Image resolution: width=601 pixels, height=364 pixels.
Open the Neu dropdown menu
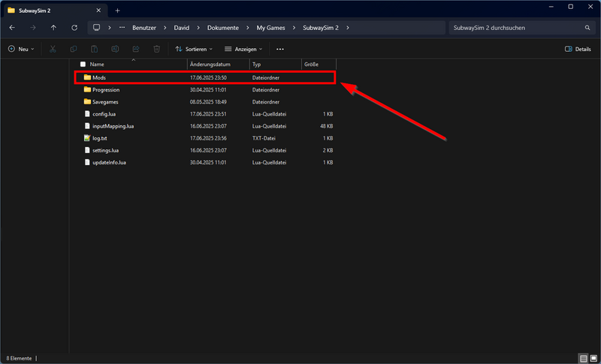pyautogui.click(x=21, y=49)
